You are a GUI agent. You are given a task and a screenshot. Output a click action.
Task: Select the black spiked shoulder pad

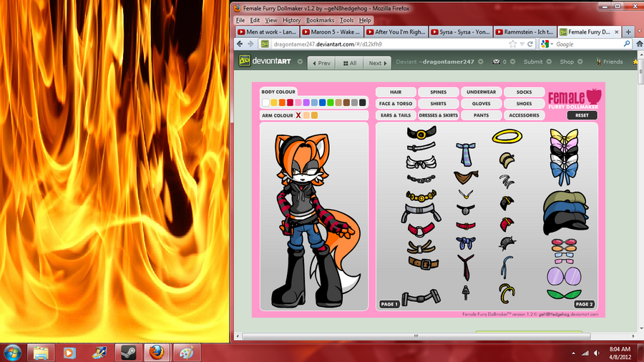507,243
